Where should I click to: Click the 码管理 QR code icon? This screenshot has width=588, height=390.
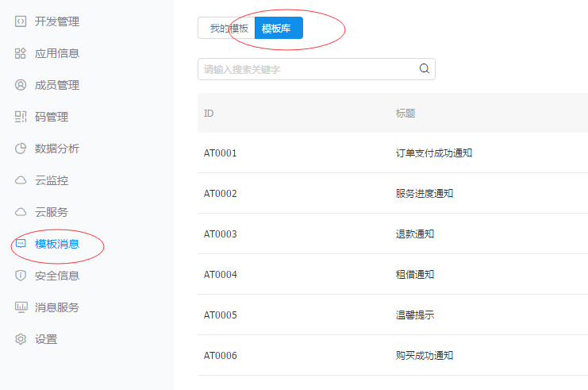pyautogui.click(x=21, y=117)
